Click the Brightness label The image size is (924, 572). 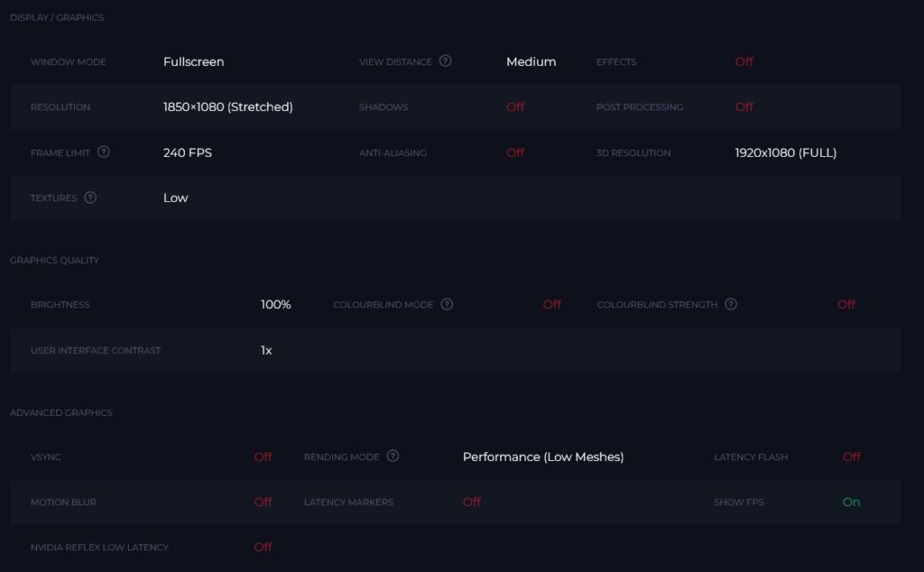[60, 305]
